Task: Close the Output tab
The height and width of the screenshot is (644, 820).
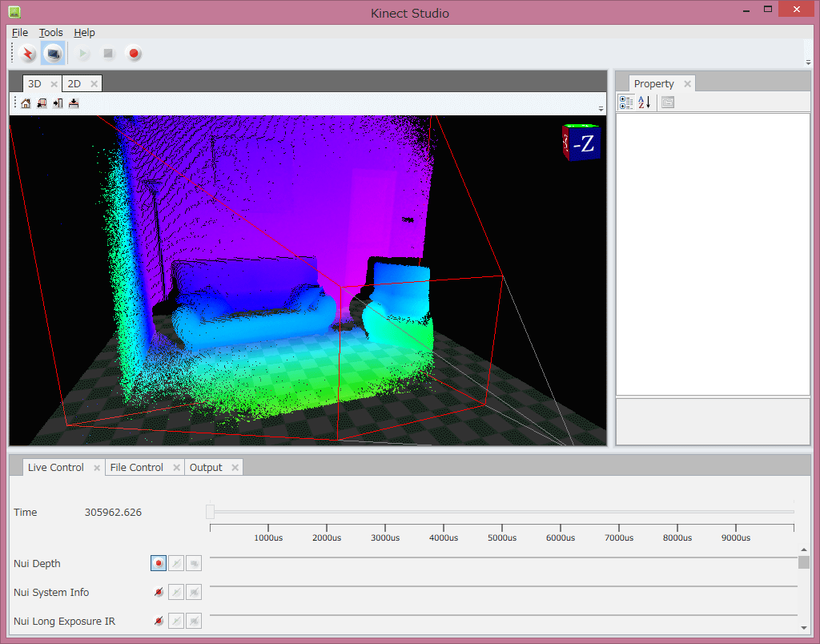Action: point(235,468)
